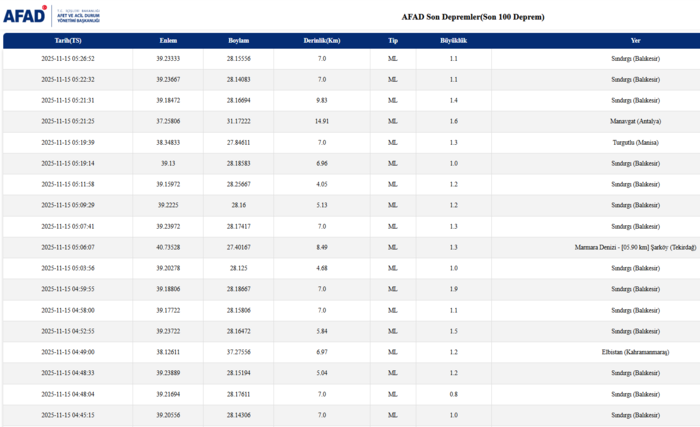The image size is (700, 427).
Task: Select the longitude value 37.27556
Action: click(x=238, y=352)
